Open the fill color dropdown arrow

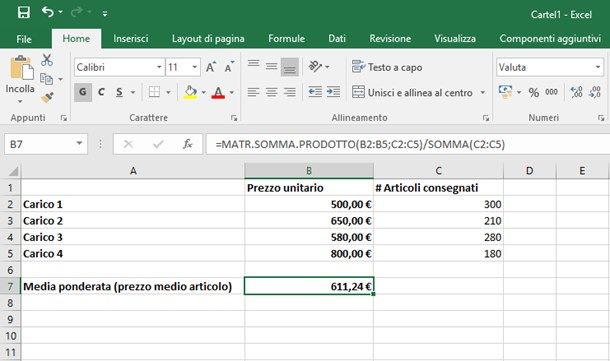203,93
